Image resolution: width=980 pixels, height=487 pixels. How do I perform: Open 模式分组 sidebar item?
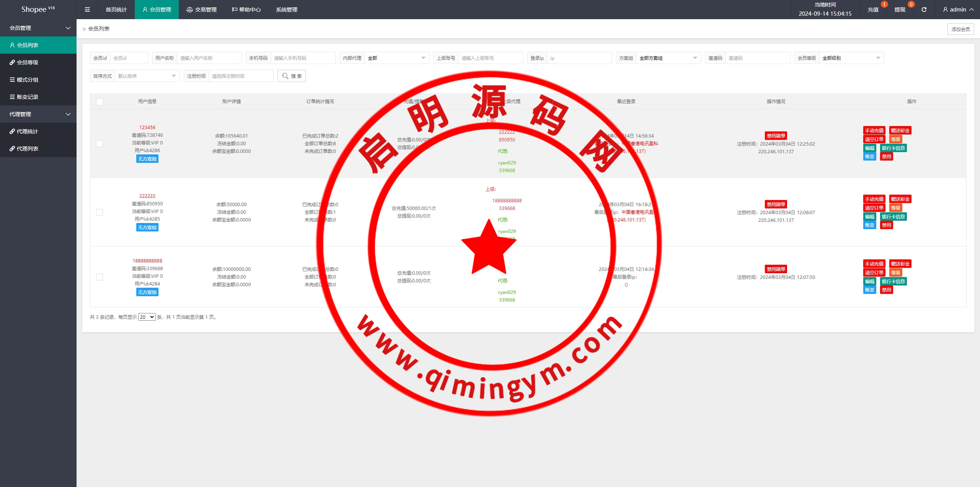click(x=28, y=80)
